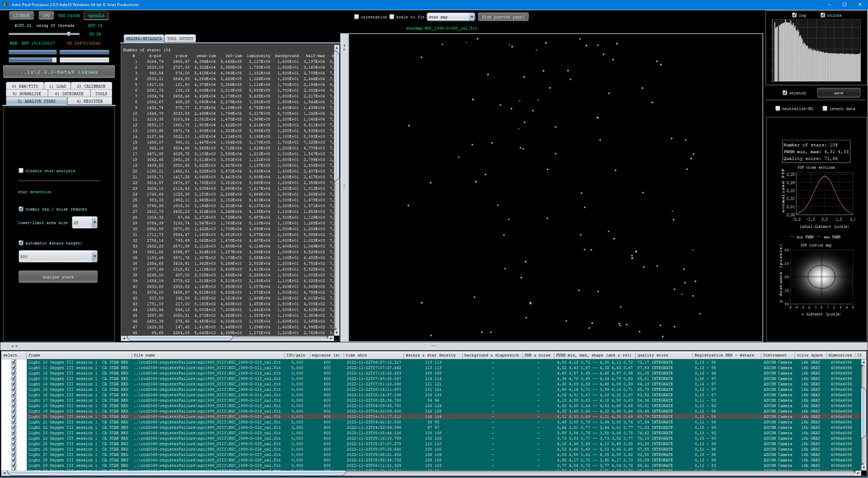Click the Astro Pixel Processor title bar icon
This screenshot has height=478, width=868.
(x=5, y=4)
